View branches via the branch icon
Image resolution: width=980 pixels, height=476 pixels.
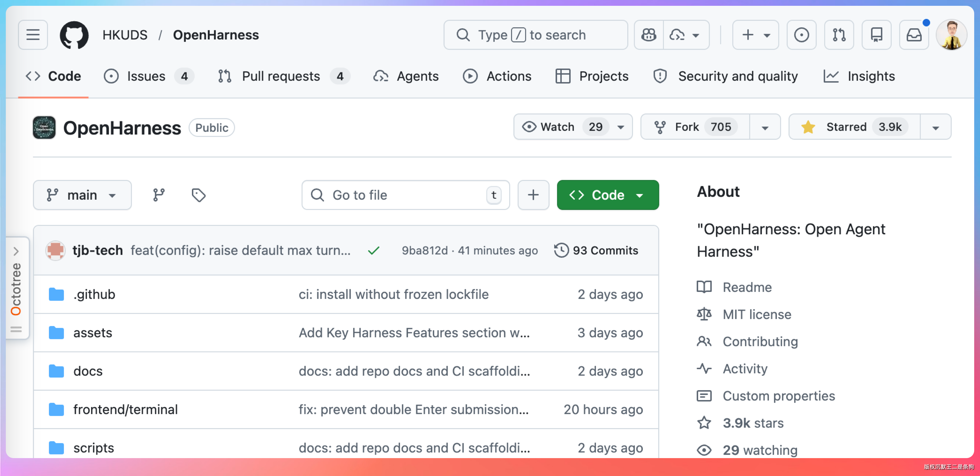159,195
